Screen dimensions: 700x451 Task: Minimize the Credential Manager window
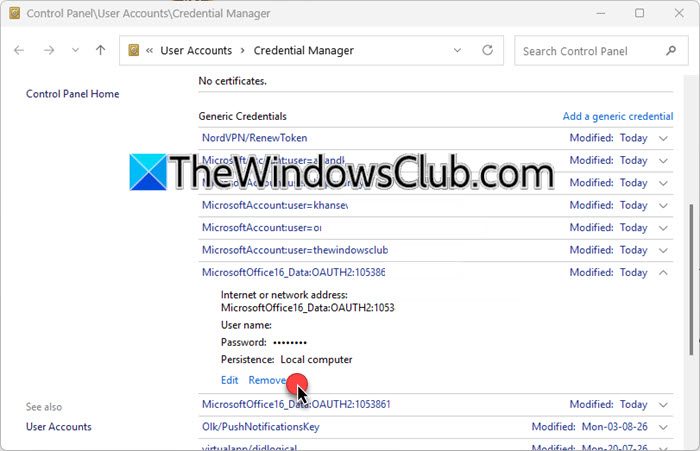pyautogui.click(x=601, y=13)
